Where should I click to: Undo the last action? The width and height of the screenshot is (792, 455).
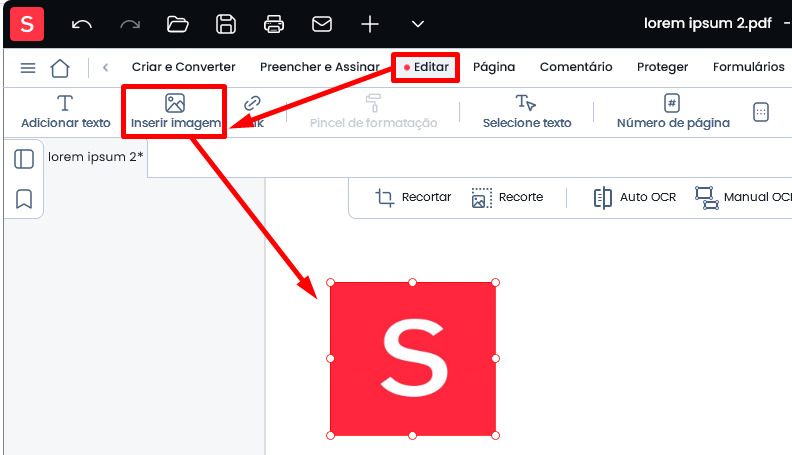point(81,24)
